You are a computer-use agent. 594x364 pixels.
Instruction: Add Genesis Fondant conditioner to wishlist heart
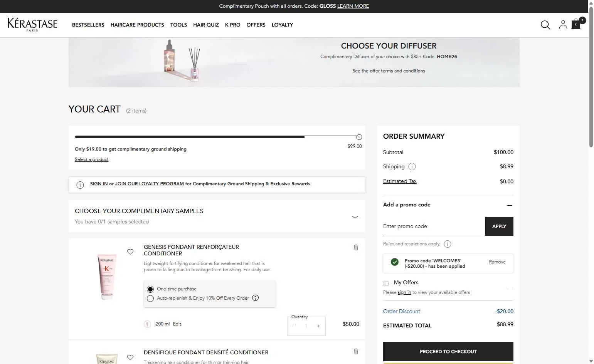(x=130, y=252)
